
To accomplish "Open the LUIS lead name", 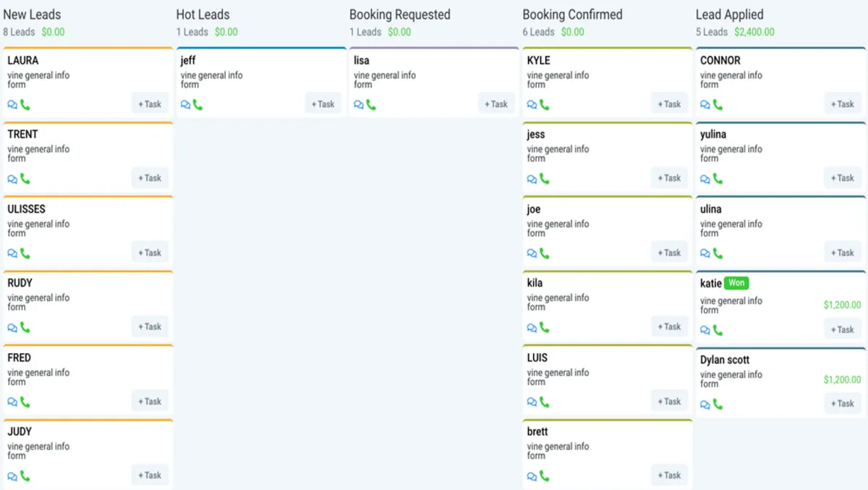I will [x=537, y=358].
